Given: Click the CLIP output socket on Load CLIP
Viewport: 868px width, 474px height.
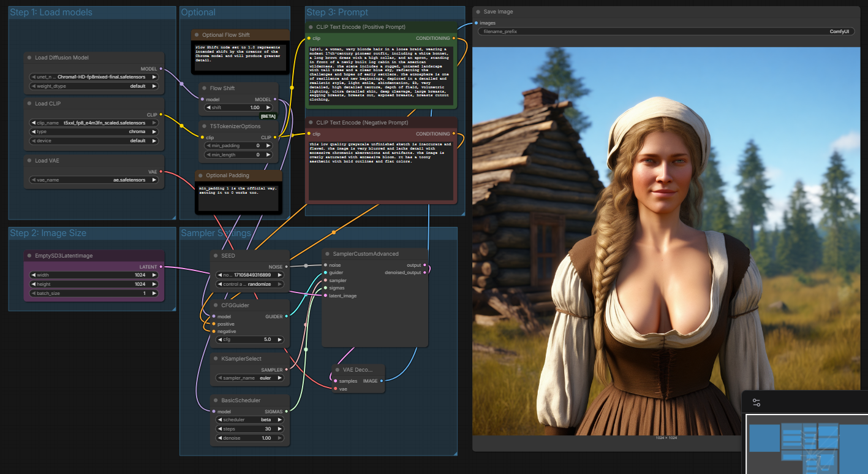Looking at the screenshot, I should tap(160, 115).
